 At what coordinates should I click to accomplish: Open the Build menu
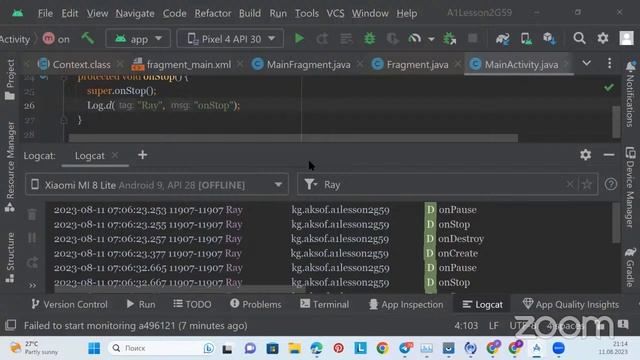click(250, 13)
